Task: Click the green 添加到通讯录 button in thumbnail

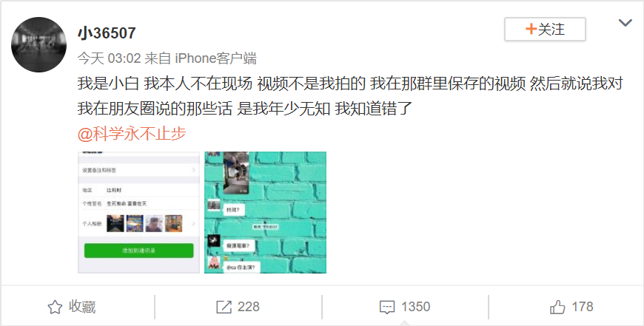Action: click(x=139, y=251)
